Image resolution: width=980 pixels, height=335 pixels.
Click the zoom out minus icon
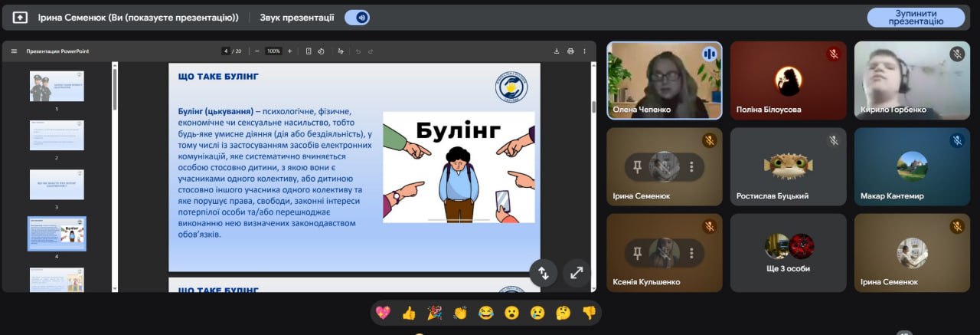(257, 51)
